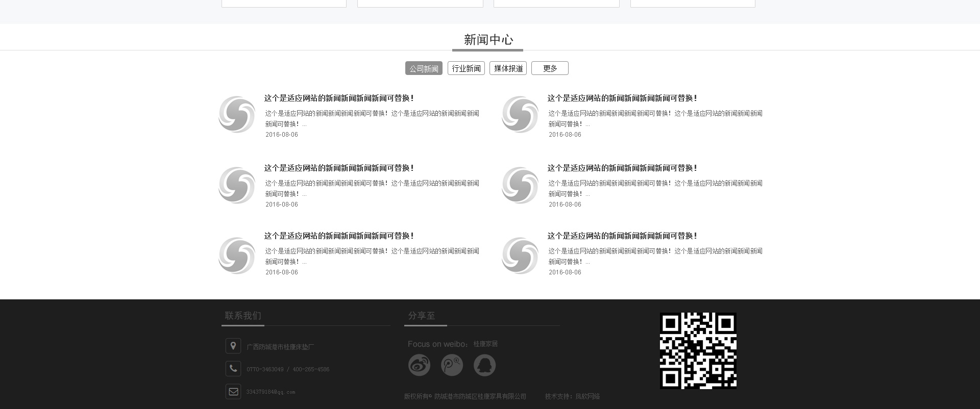Click the swirl logo of bottom-right news item

tap(520, 255)
